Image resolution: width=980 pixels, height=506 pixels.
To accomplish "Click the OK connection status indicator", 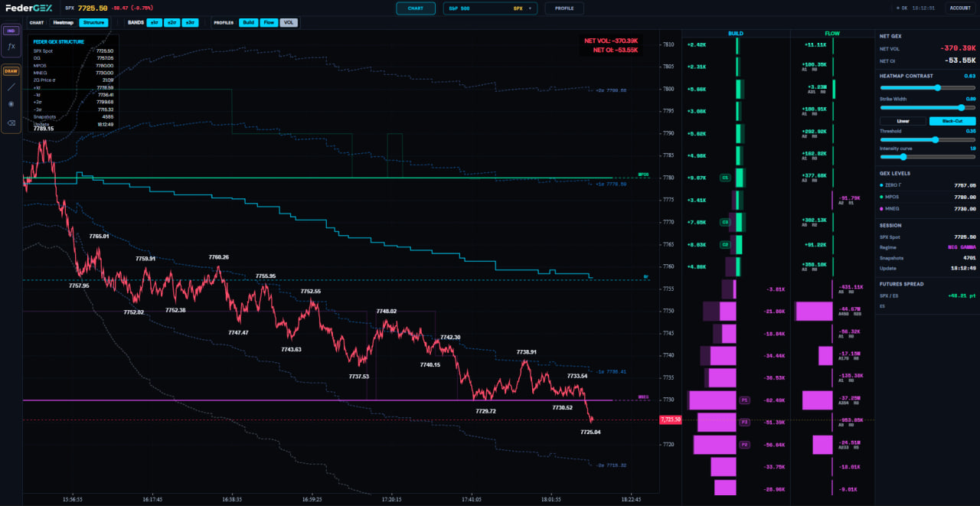I will (901, 8).
